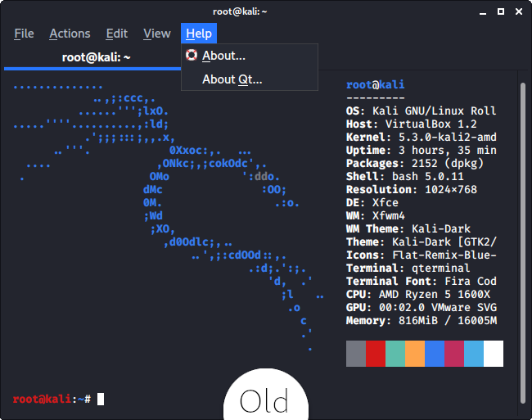Click the orange color block
The height and width of the screenshot is (420, 532).
[x=415, y=354]
